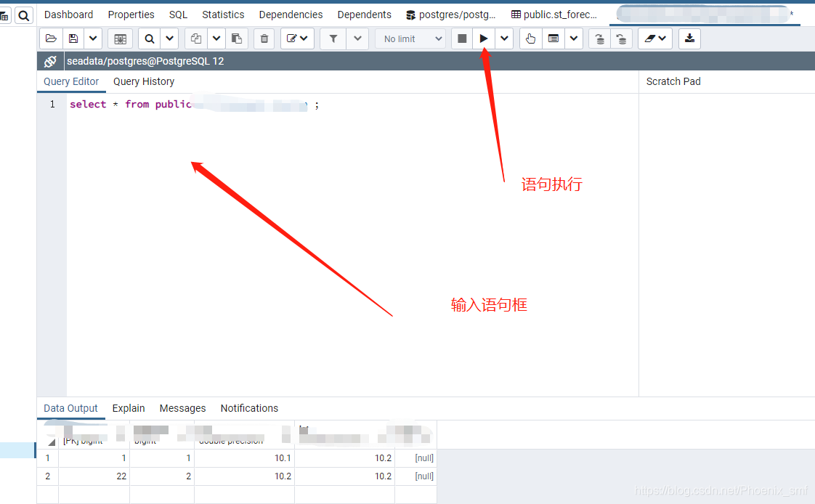The width and height of the screenshot is (815, 504).
Task: Click the seadata/postgres@PostgreSQL 12 connection label
Action: click(x=145, y=61)
